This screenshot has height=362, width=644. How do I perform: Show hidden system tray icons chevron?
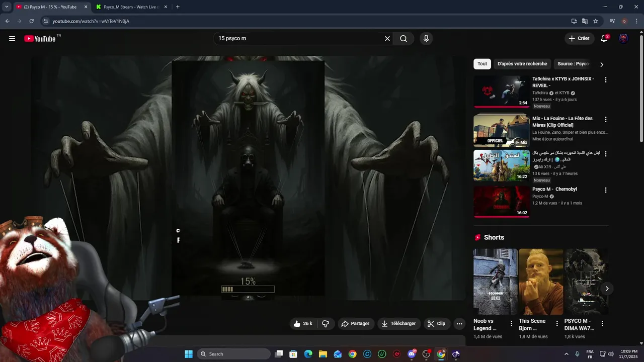(x=567, y=354)
